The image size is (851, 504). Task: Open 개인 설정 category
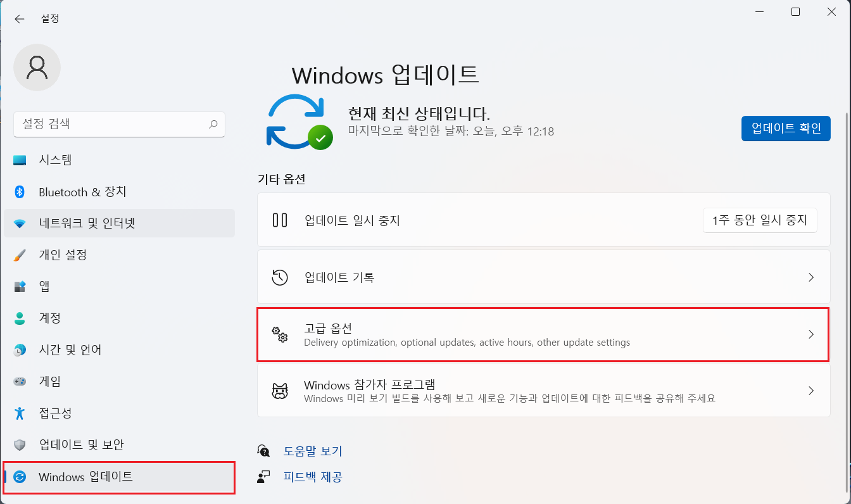(119, 255)
